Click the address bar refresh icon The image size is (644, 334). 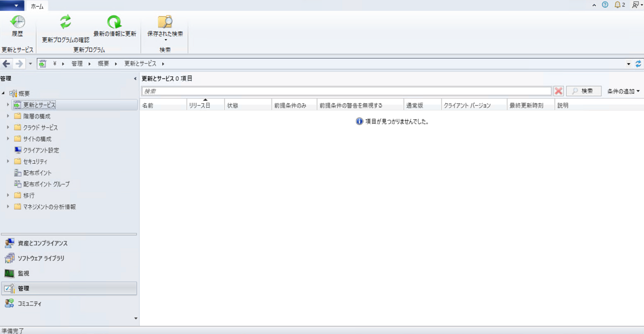point(638,64)
